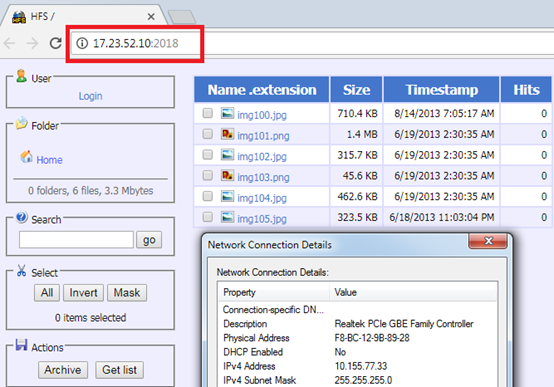Screen dimensions: 554x387
Task: Mark the img105.jpg checkbox
Action: coord(208,217)
